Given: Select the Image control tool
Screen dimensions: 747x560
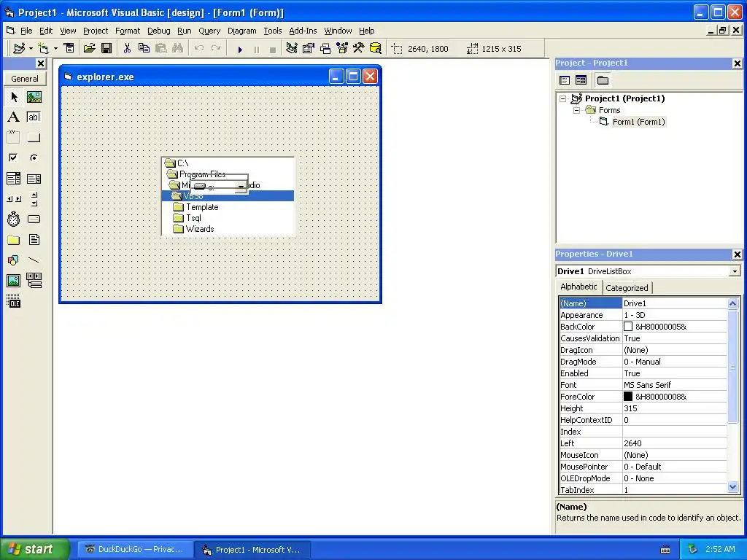Looking at the screenshot, I should coord(14,281).
